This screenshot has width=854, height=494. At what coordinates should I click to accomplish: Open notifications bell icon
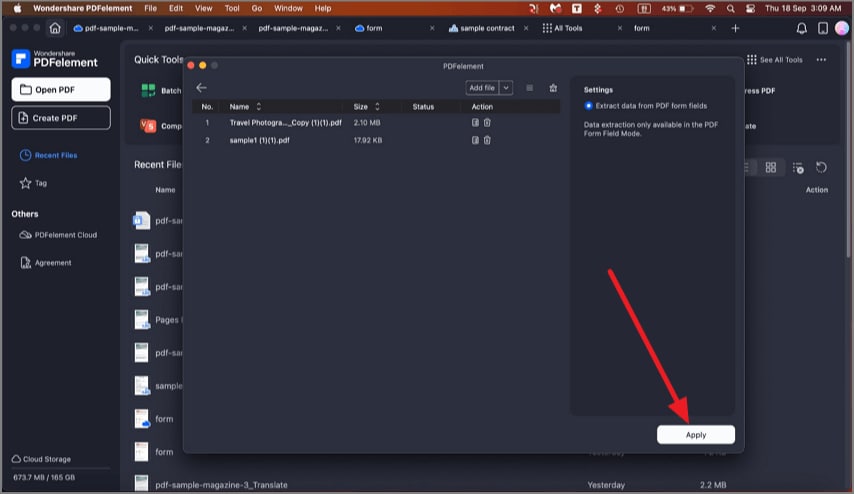pyautogui.click(x=802, y=28)
